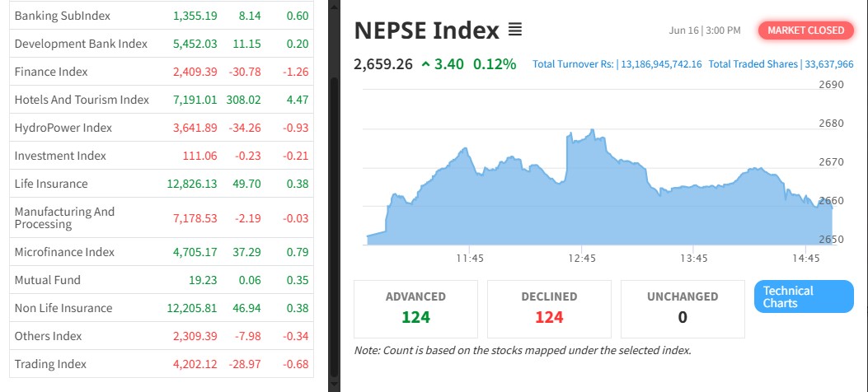Screen dimensions: 868x392
Task: Click the Technical Charts button
Action: point(804,296)
